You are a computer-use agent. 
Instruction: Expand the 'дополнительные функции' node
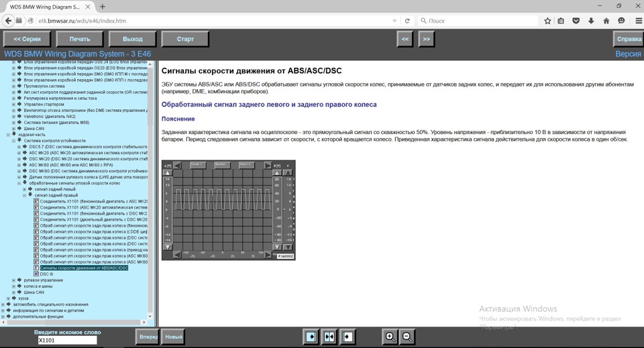[3, 316]
